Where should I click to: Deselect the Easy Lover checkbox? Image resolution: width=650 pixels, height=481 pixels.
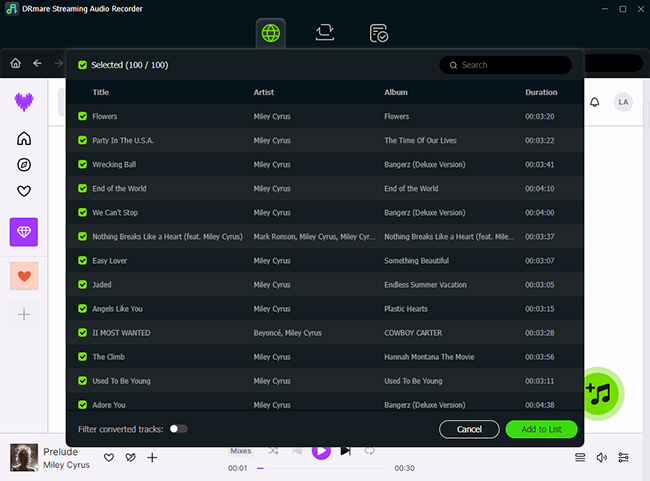[82, 260]
